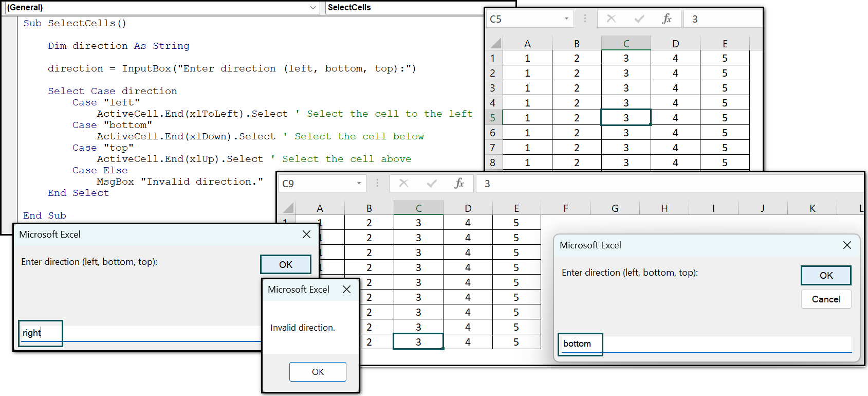Select the active cell C9 containing 3
Image resolution: width=868 pixels, height=396 pixels.
418,342
